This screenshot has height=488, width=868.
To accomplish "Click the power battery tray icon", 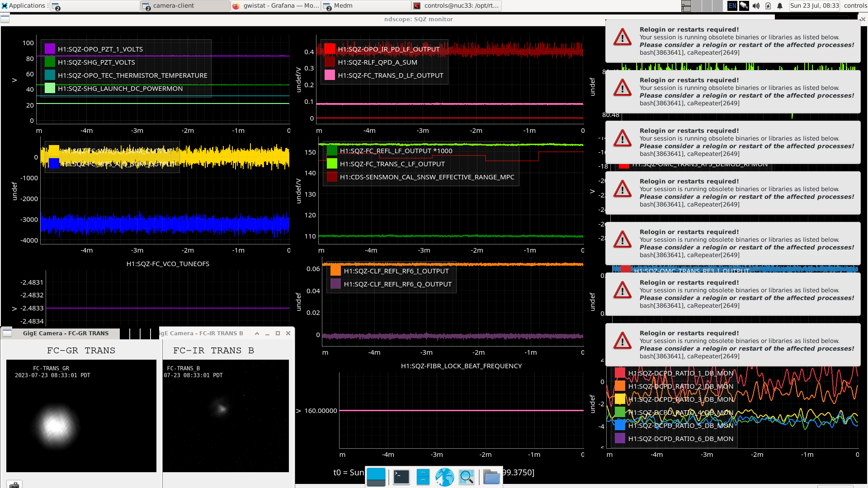I will (x=768, y=6).
